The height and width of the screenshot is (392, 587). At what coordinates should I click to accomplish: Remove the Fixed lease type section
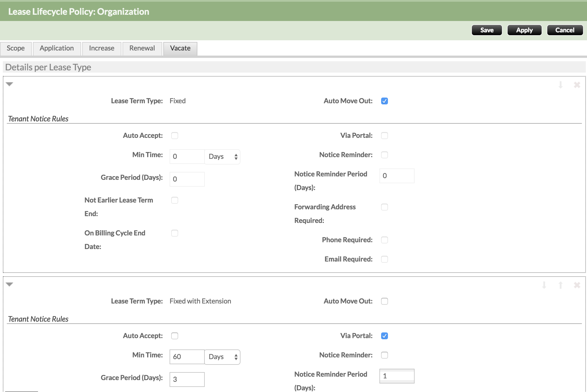pos(577,85)
